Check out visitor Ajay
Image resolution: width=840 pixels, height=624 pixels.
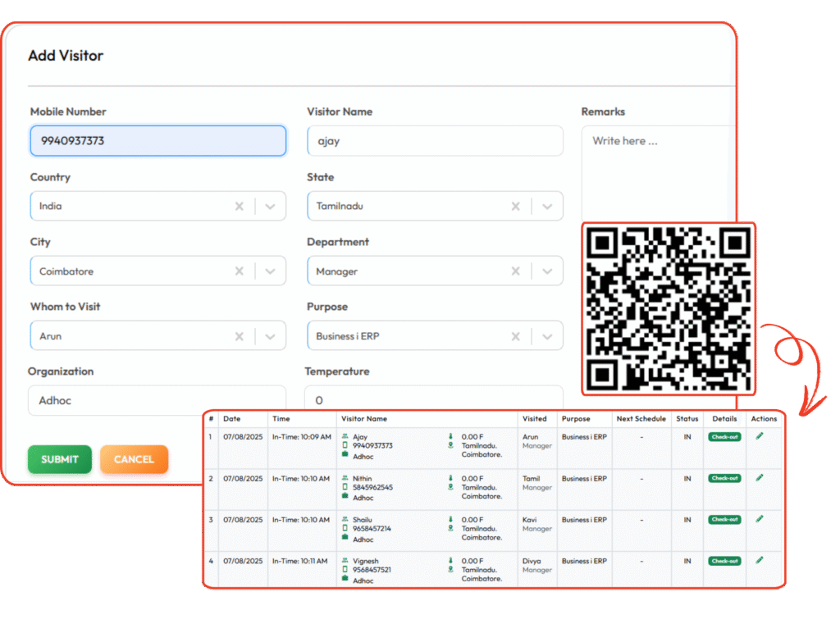click(x=724, y=437)
